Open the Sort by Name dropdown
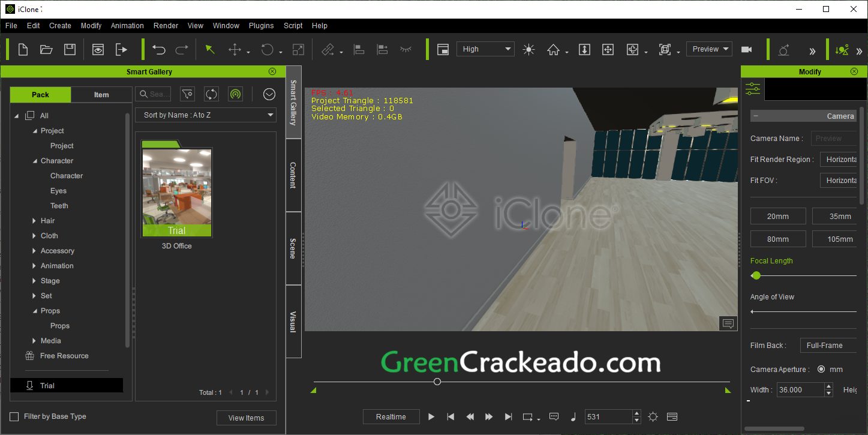 (206, 115)
